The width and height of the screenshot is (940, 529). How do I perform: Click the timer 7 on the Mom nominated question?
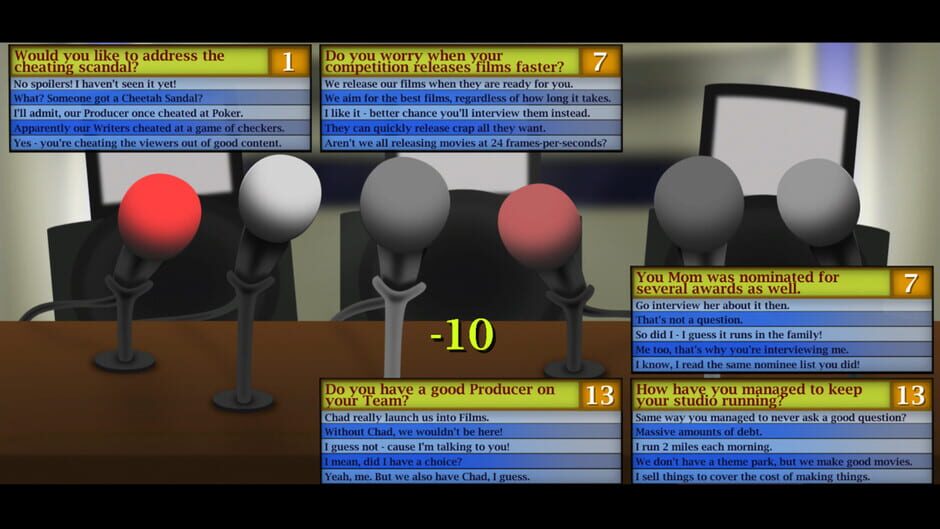pyautogui.click(x=911, y=282)
